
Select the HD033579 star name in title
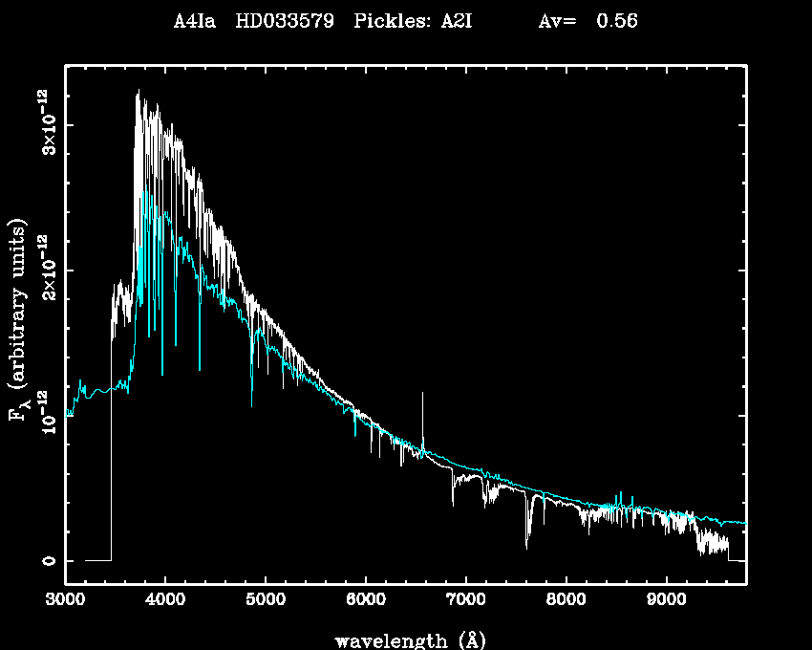[x=284, y=22]
